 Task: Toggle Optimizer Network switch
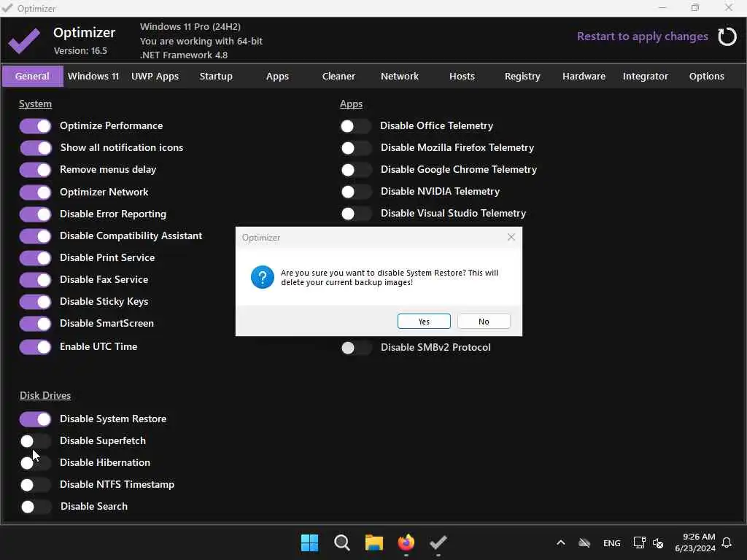coord(35,192)
